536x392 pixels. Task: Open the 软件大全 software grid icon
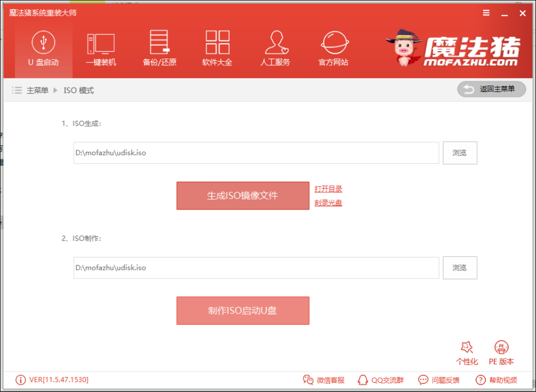click(217, 42)
